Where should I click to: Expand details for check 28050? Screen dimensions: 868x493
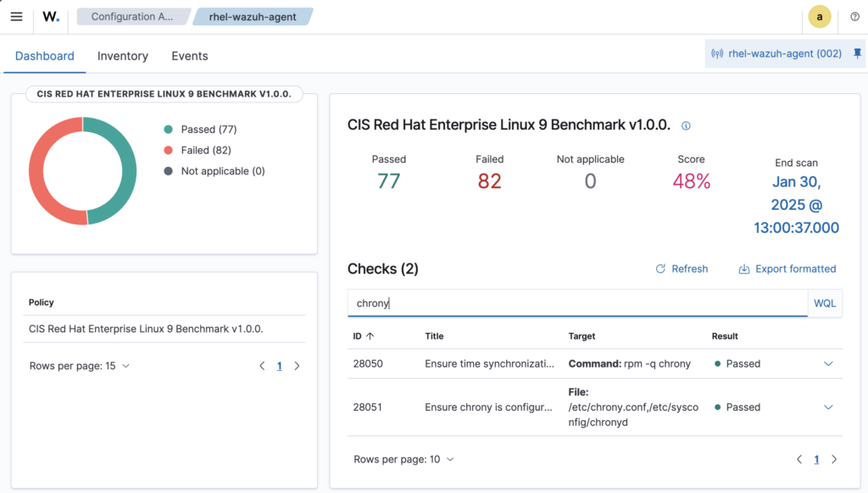click(x=828, y=363)
